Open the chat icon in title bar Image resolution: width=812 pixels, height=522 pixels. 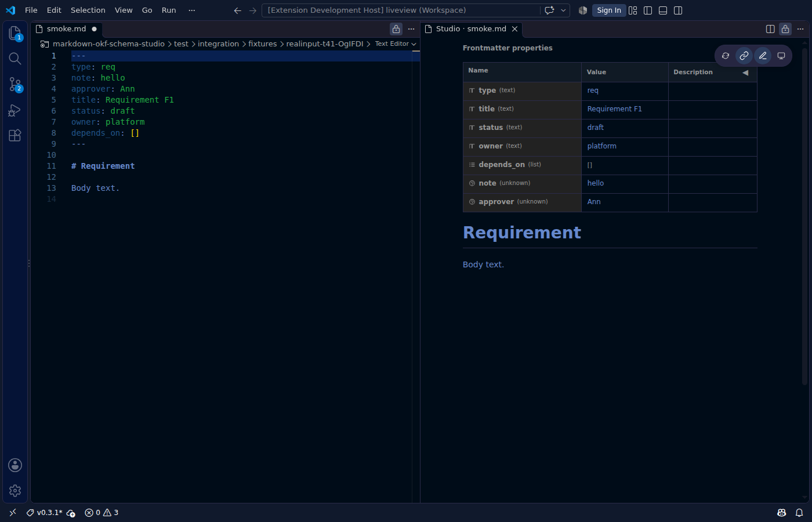tap(549, 10)
